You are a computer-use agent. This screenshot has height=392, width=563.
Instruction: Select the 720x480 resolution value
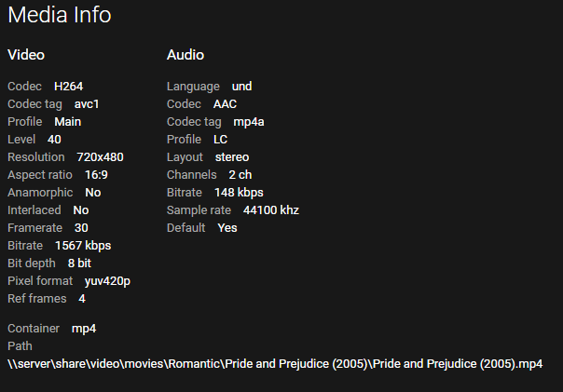coord(100,157)
